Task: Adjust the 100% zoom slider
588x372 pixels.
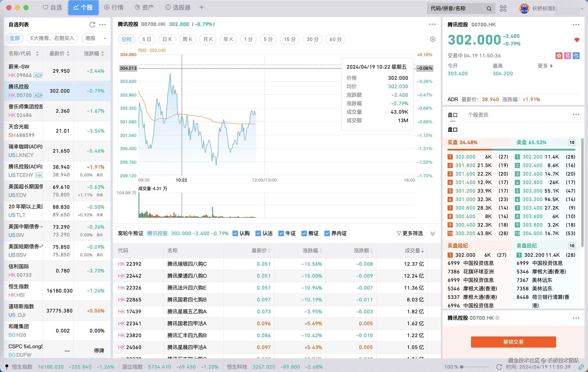Action: [x=462, y=367]
